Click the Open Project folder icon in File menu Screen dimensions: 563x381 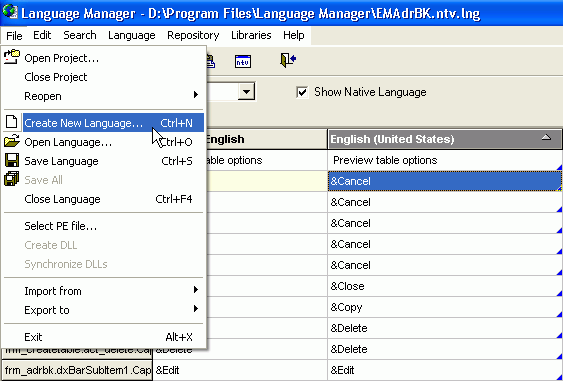[x=11, y=57]
